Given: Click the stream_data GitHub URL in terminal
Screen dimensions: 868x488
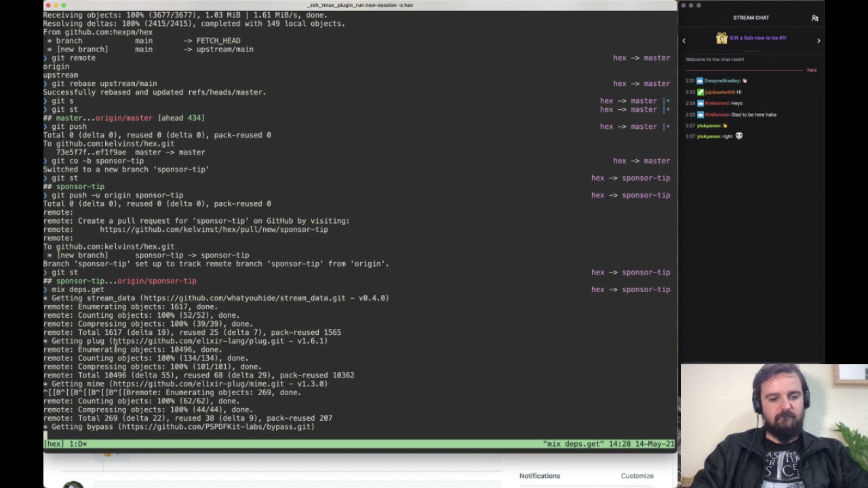Looking at the screenshot, I should 245,298.
